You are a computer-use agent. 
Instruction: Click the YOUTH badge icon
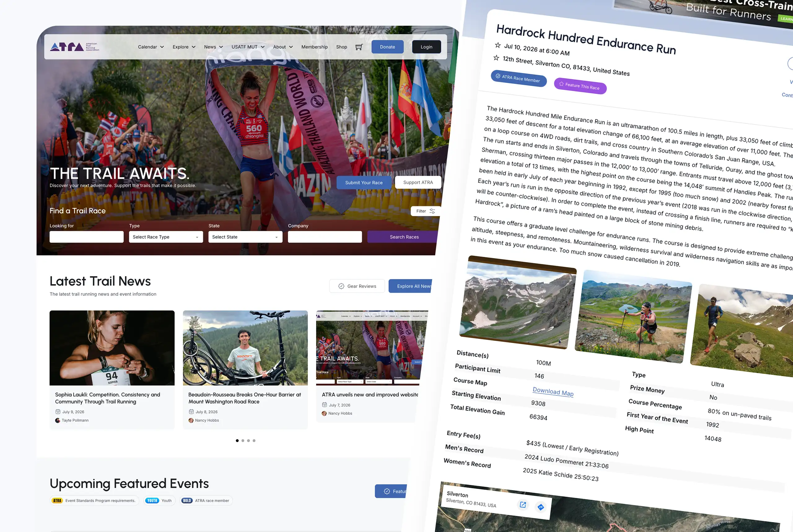[152, 500]
